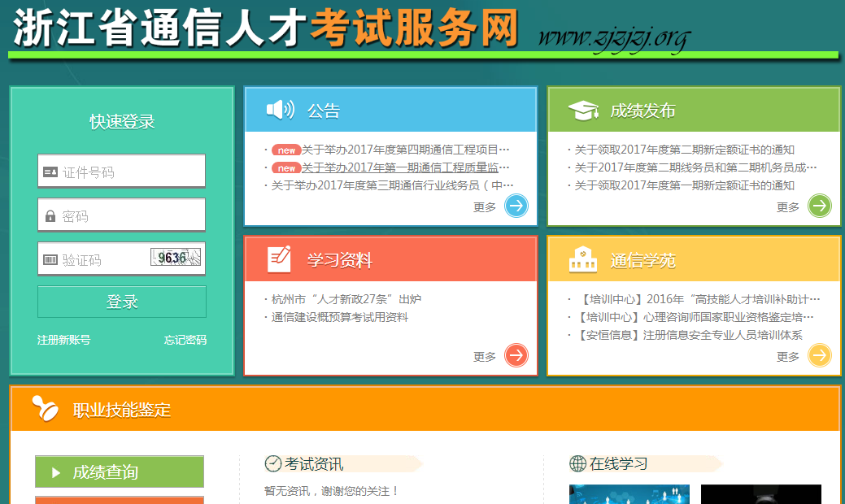Click the blue arrow icon in 公告 panel
Image resolution: width=845 pixels, height=504 pixels.
(x=516, y=206)
